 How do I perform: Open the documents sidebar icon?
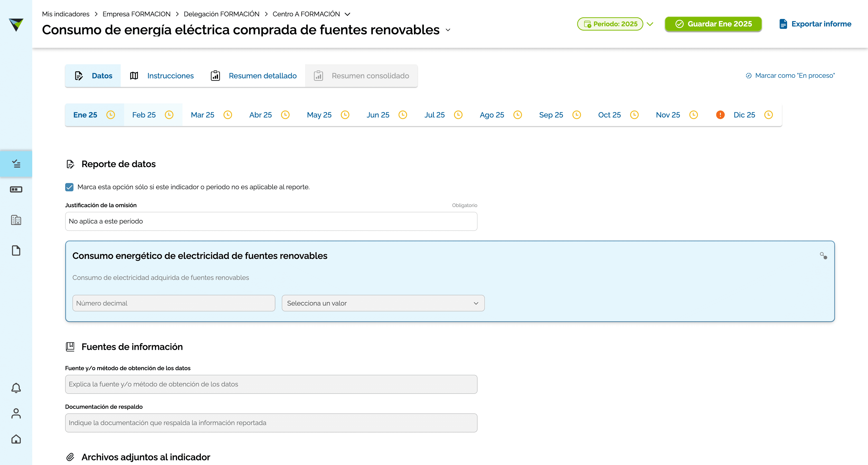point(16,251)
